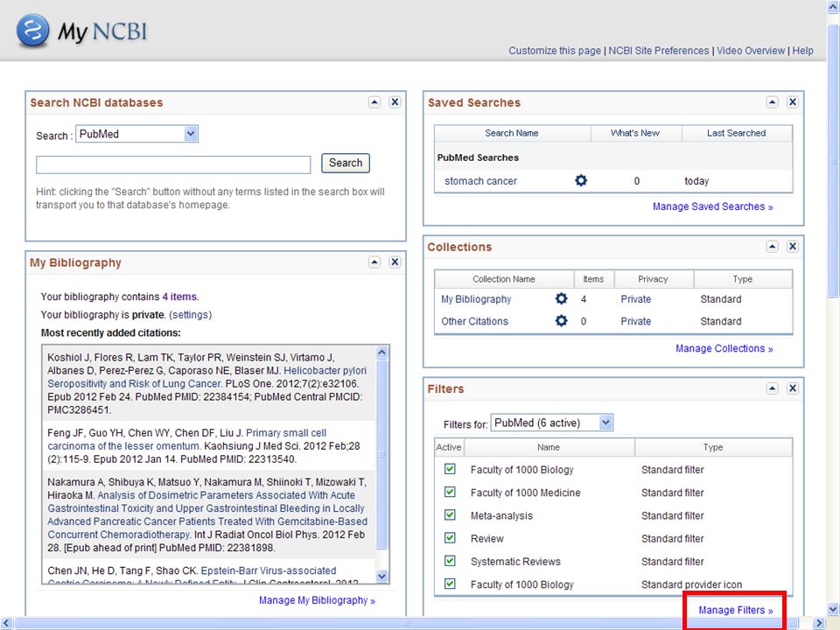
Task: Collapse the Saved Searches panel
Action: tap(772, 101)
